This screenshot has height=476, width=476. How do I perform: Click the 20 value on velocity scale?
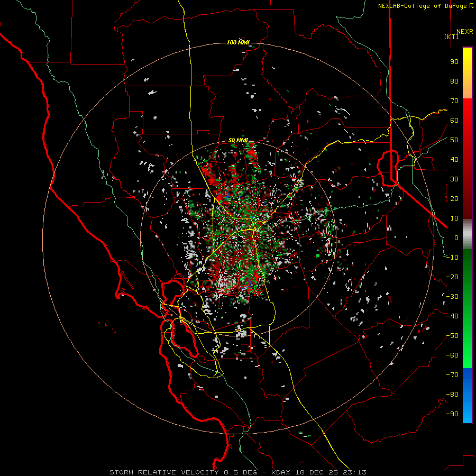(454, 199)
